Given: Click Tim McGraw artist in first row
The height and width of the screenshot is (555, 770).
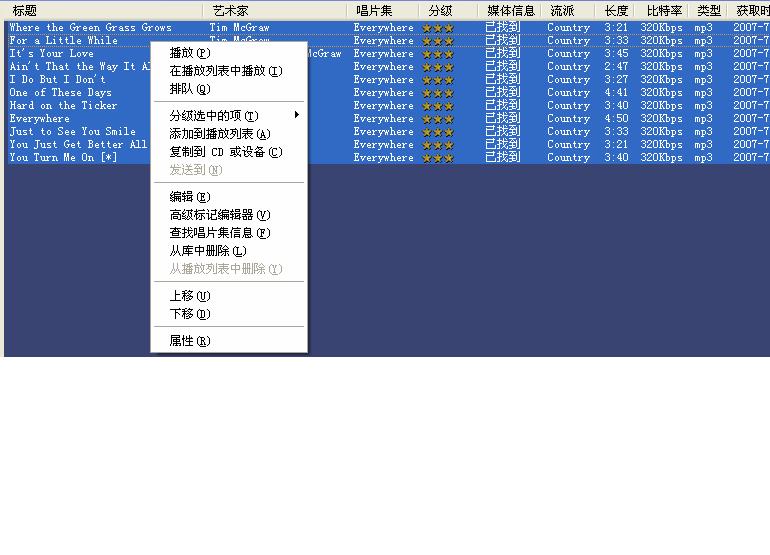Looking at the screenshot, I should [240, 28].
